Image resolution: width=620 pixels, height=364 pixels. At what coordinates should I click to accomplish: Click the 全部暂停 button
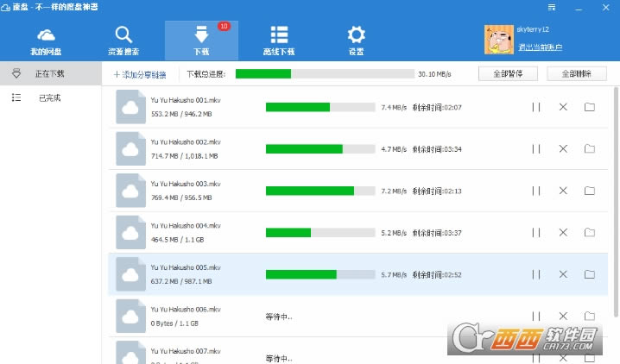[507, 74]
